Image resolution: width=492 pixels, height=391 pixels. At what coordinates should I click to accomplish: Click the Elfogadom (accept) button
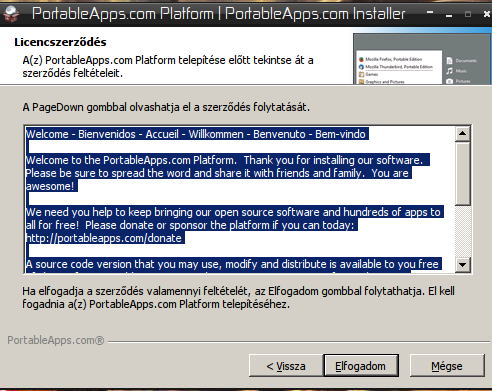(x=361, y=366)
